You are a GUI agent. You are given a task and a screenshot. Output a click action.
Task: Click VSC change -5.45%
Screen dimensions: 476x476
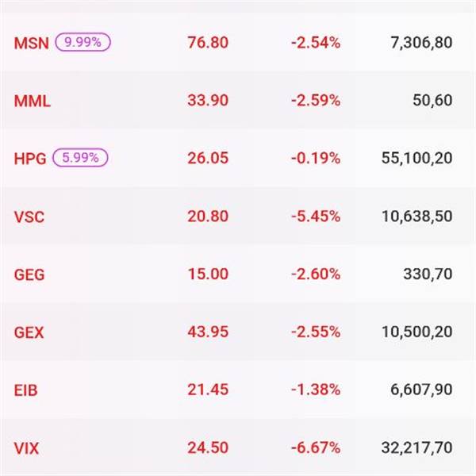(315, 216)
